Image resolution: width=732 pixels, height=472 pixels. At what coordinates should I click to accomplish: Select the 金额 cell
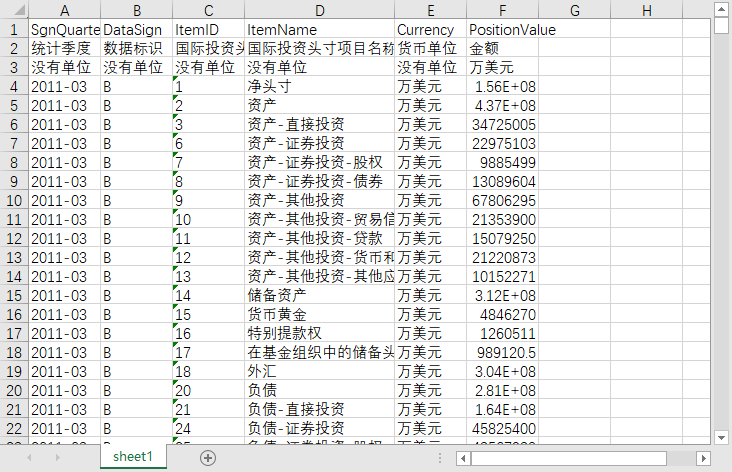502,49
